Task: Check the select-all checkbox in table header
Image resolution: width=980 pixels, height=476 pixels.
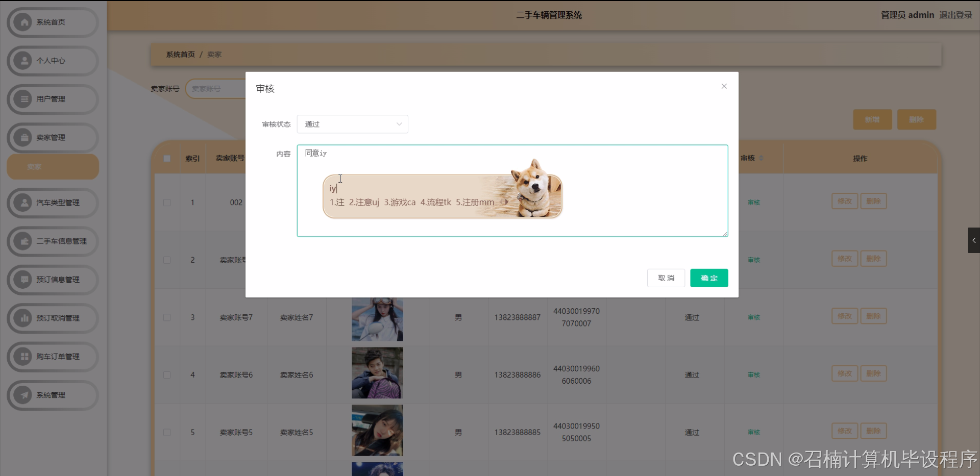Action: 167,158
